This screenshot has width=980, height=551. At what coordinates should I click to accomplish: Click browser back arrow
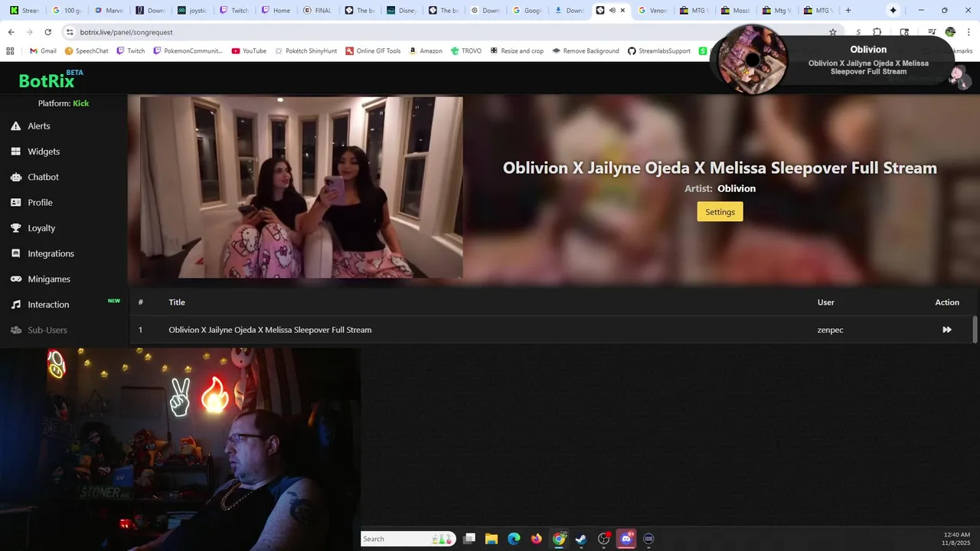click(x=11, y=32)
